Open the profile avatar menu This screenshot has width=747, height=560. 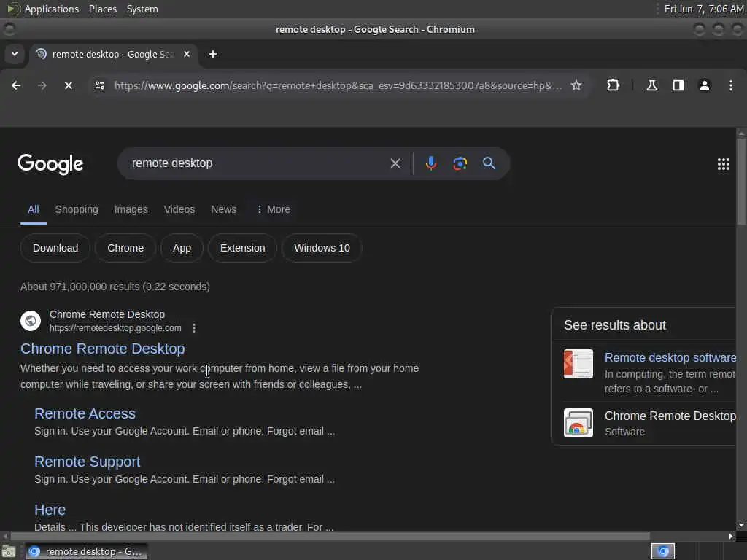pyautogui.click(x=704, y=85)
